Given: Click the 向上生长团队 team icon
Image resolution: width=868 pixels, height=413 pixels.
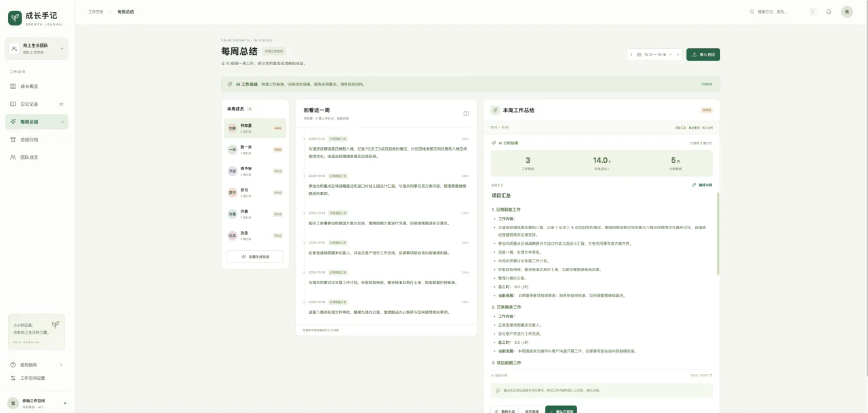Looking at the screenshot, I should (x=15, y=48).
